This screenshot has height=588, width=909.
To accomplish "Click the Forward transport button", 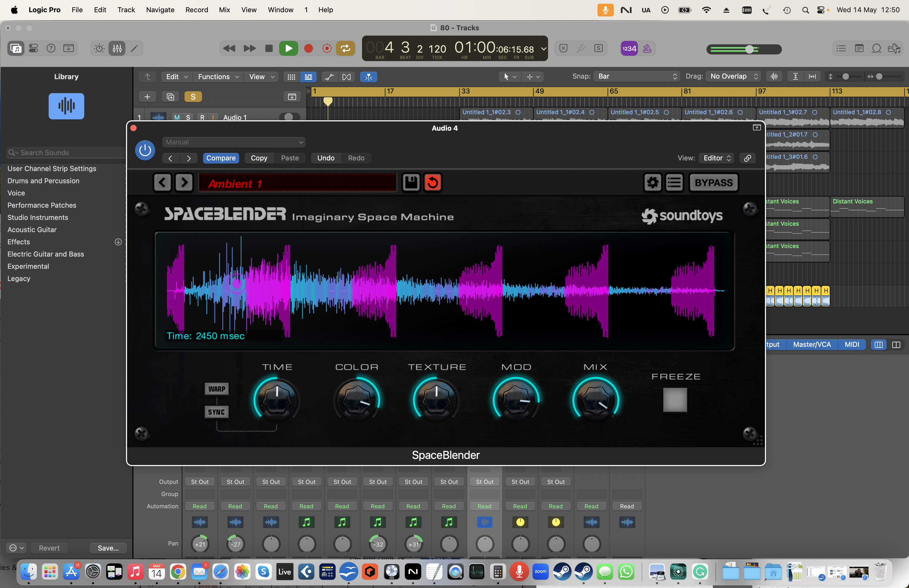I will 249,48.
